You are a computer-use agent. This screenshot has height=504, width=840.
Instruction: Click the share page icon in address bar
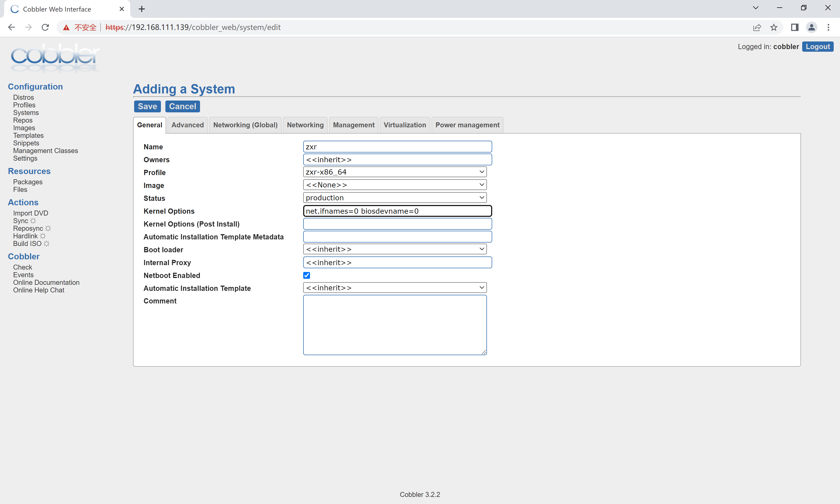[757, 27]
